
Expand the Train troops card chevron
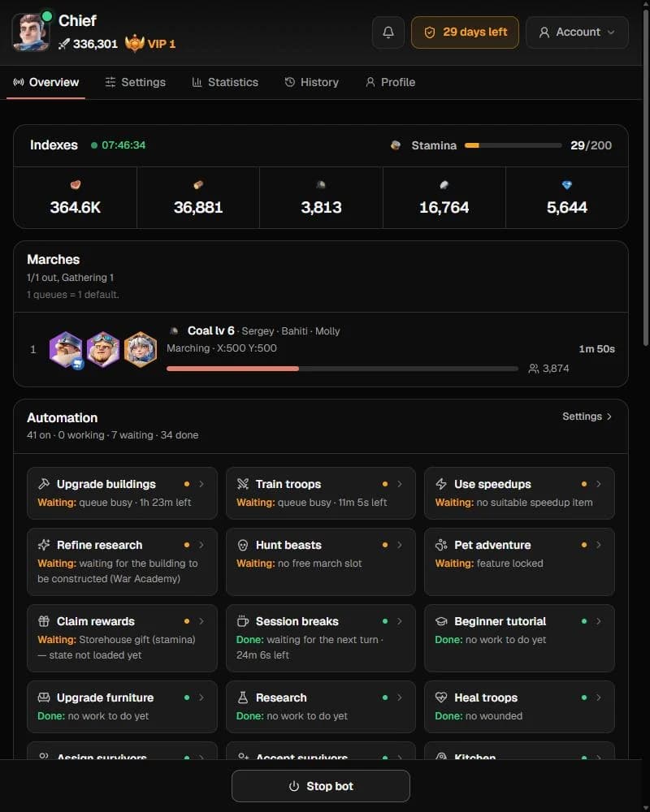click(400, 484)
